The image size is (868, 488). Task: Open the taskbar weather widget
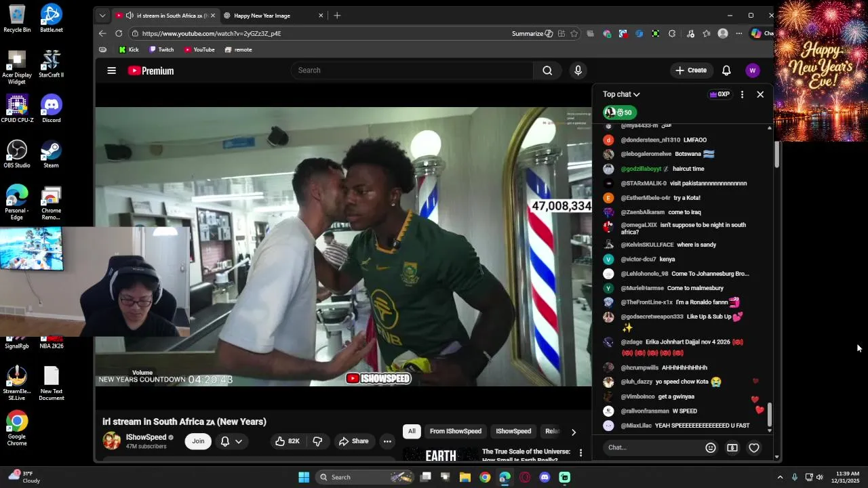click(25, 477)
